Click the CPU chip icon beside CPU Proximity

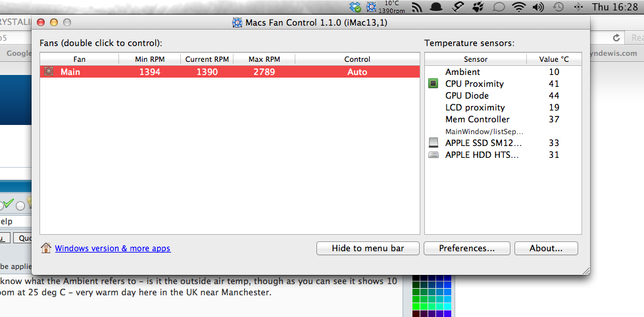pos(433,84)
